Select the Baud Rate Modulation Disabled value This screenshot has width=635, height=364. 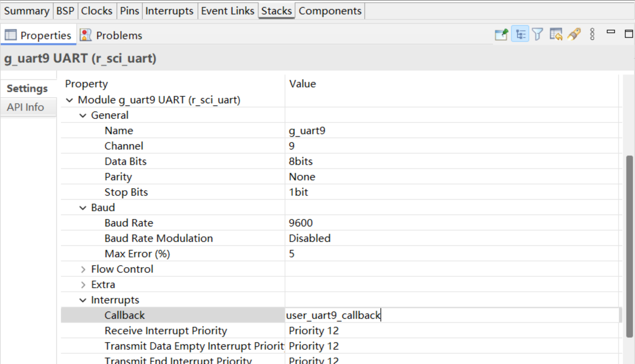click(x=309, y=238)
